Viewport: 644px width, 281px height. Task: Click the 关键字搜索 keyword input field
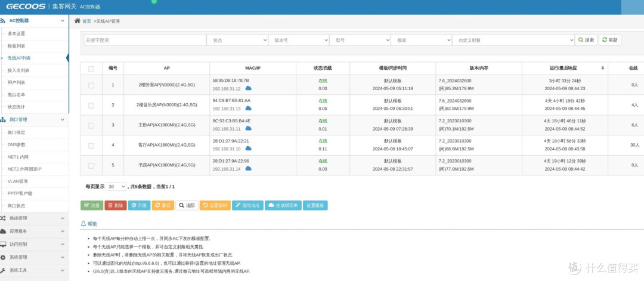pyautogui.click(x=145, y=40)
